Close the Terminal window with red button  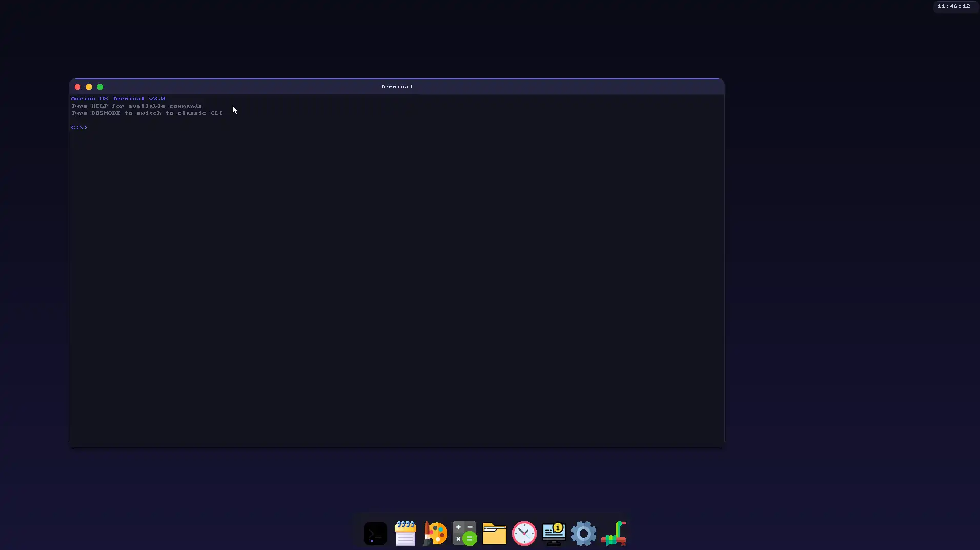pos(78,87)
